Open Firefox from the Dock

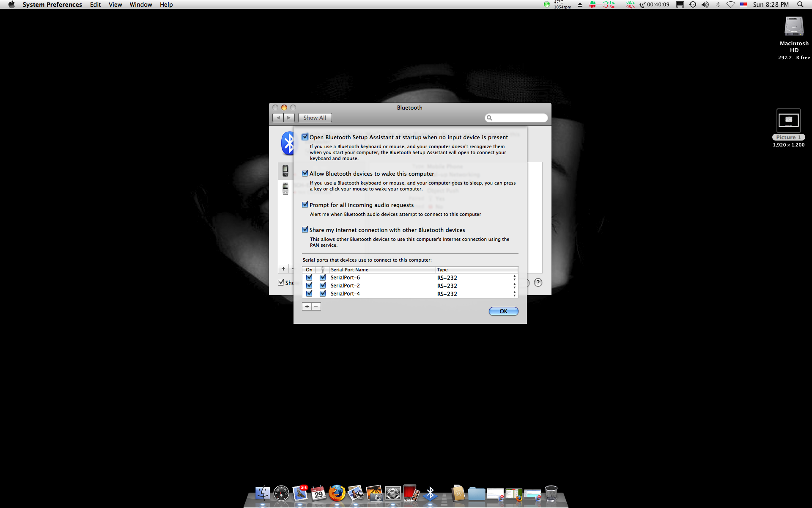[337, 493]
